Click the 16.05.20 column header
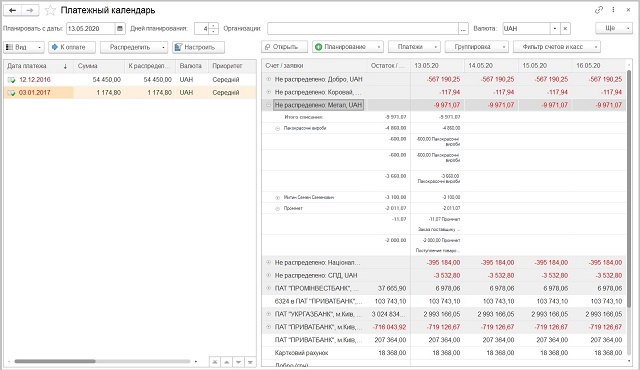 pos(599,65)
